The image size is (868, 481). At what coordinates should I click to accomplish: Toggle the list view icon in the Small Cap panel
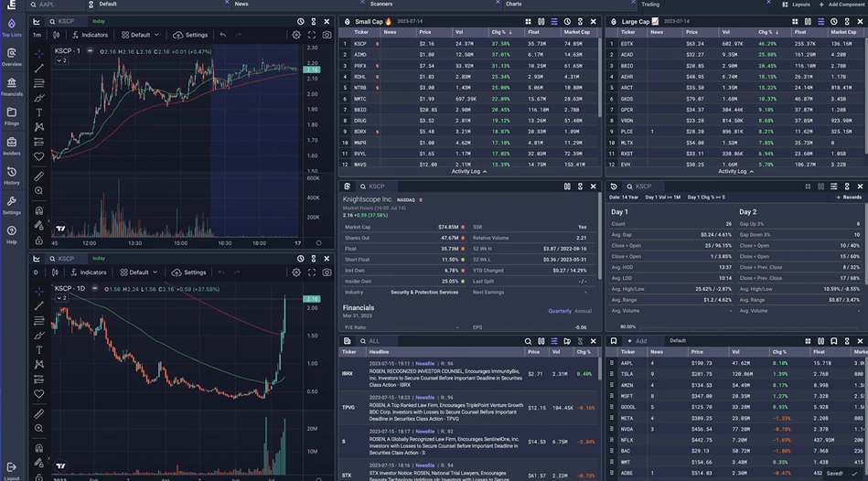click(553, 22)
